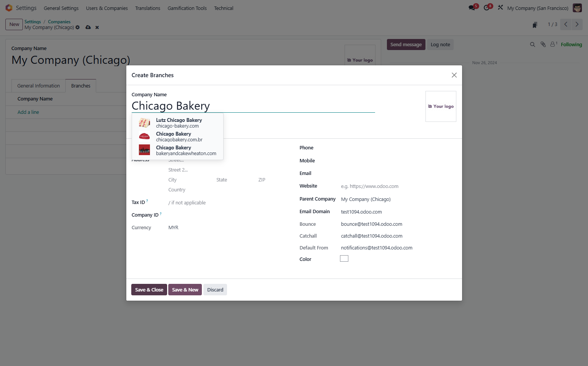Click the Save & New button
The image size is (588, 366).
click(x=185, y=290)
